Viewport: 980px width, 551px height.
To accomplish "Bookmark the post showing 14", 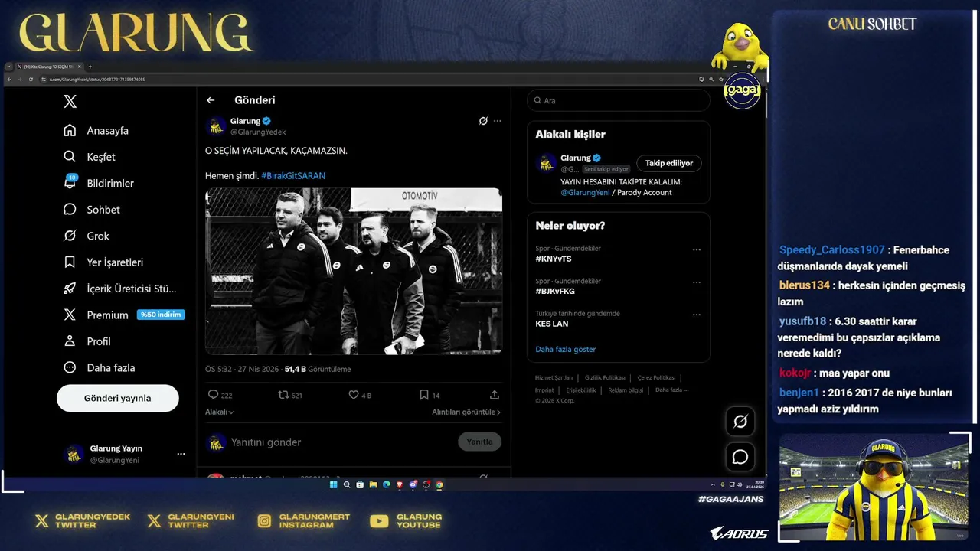I will tap(423, 395).
